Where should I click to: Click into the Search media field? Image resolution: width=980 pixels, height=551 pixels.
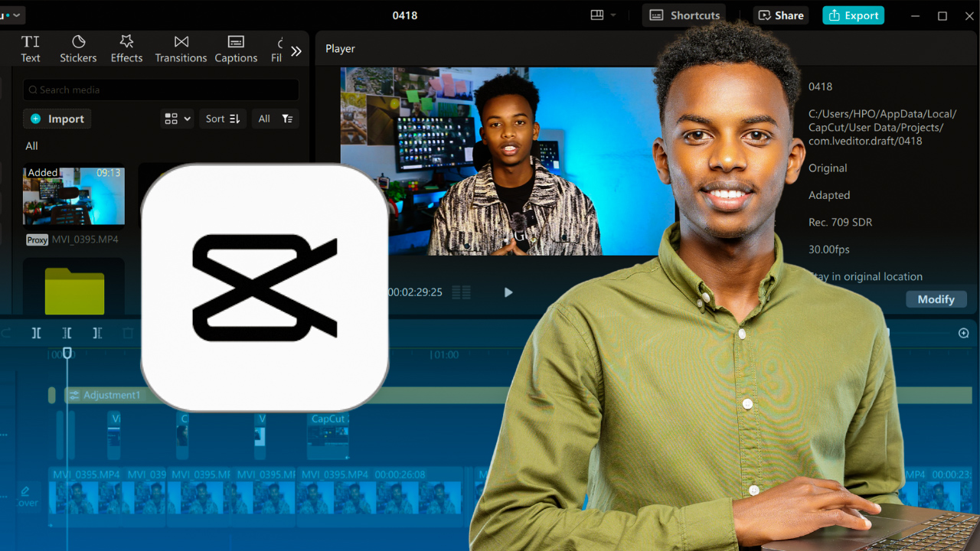click(x=161, y=90)
